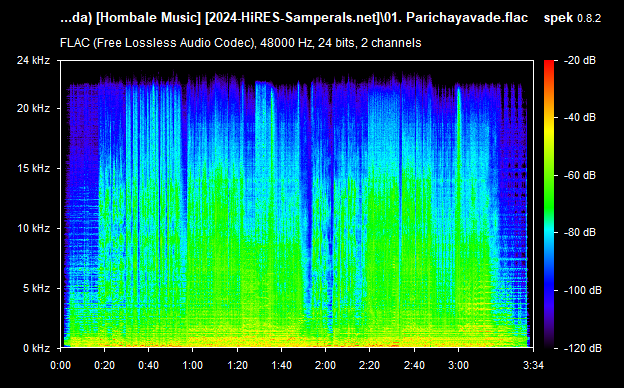The height and width of the screenshot is (388, 624).
Task: Click the 20 kHz frequency label
Action: [x=33, y=108]
